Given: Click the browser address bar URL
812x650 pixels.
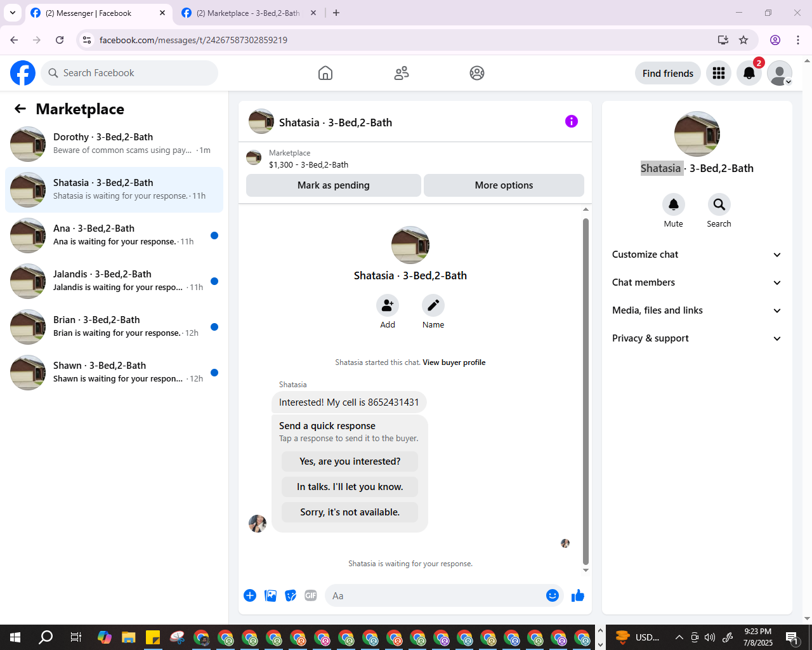Looking at the screenshot, I should (193, 40).
